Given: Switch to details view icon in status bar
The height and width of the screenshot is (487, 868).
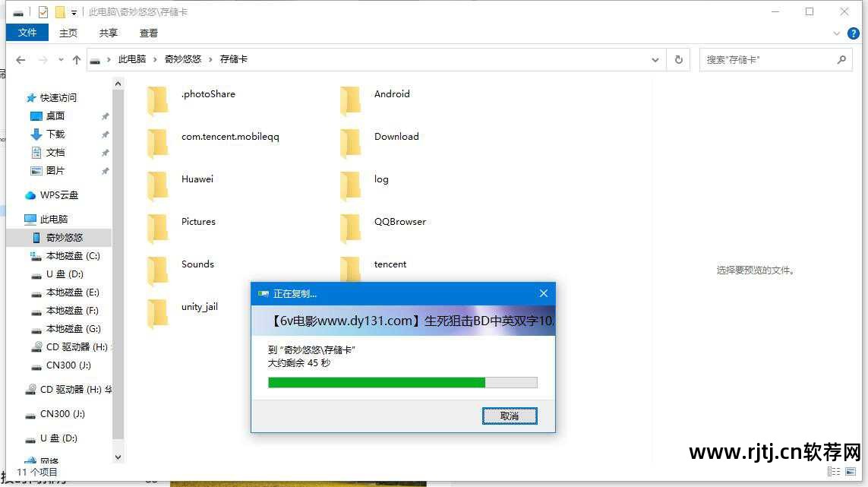Looking at the screenshot, I should (833, 472).
